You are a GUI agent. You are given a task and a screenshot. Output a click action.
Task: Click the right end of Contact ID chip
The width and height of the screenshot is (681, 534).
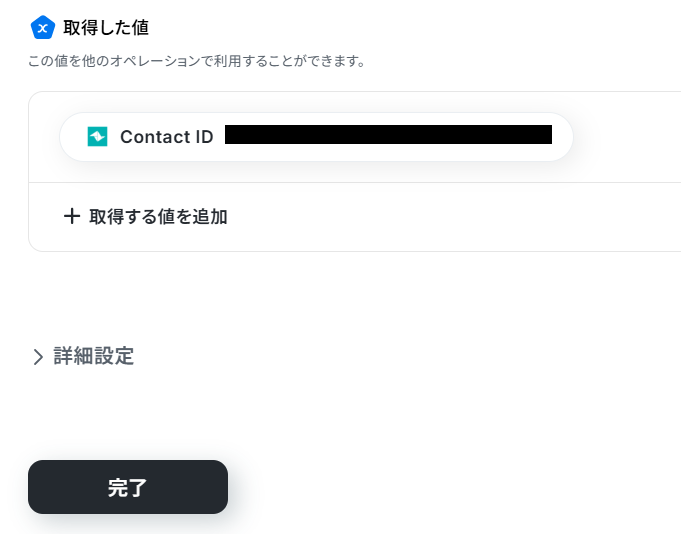pos(562,137)
